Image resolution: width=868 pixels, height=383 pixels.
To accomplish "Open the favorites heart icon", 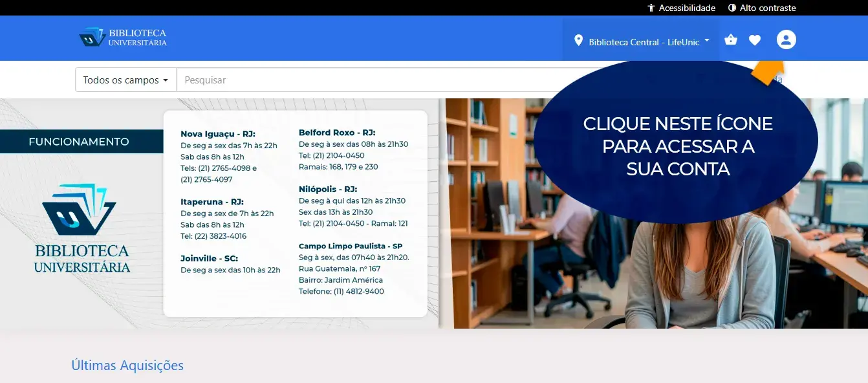I will 755,40.
